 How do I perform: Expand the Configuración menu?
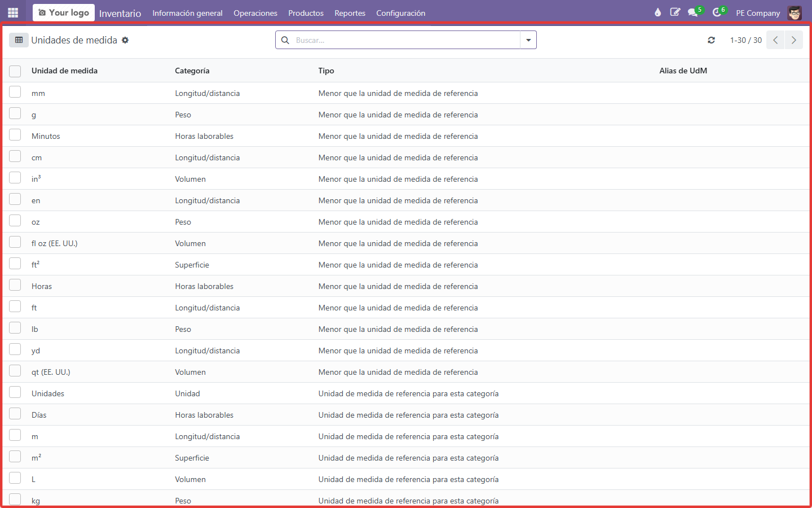(x=401, y=13)
